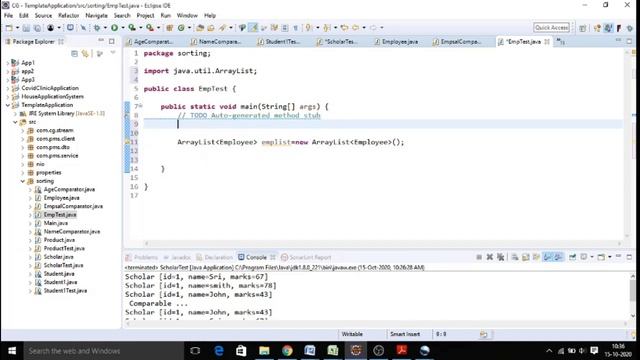
Task: Click the New Java Package icon
Action: [169, 28]
